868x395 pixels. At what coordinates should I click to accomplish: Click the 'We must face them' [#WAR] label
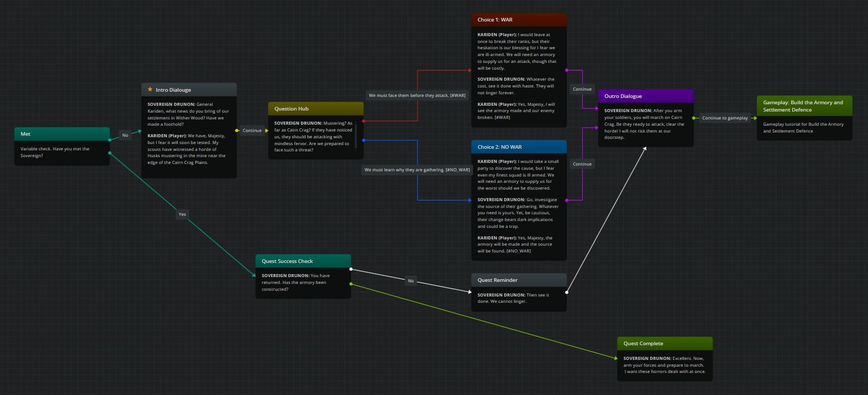pos(417,95)
